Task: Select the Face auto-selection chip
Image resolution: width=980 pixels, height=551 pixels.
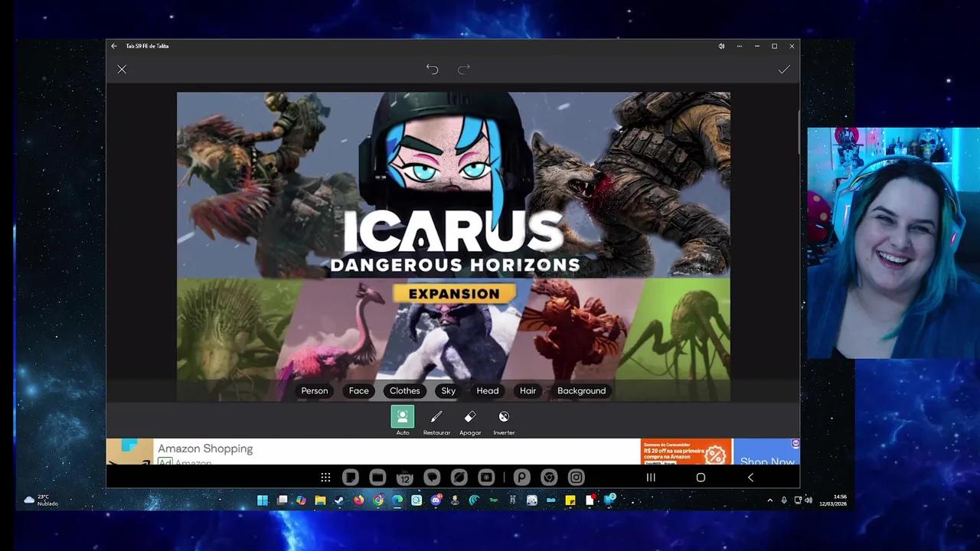Action: tap(359, 390)
